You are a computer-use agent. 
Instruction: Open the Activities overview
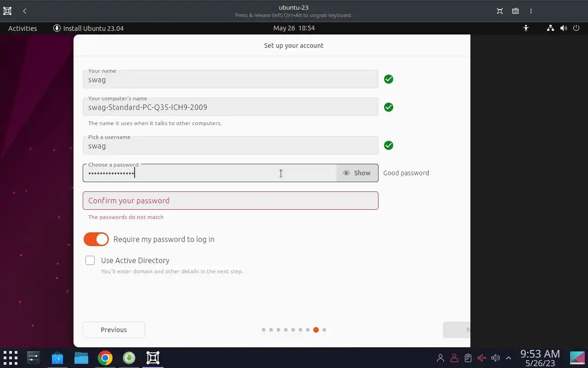click(x=23, y=28)
